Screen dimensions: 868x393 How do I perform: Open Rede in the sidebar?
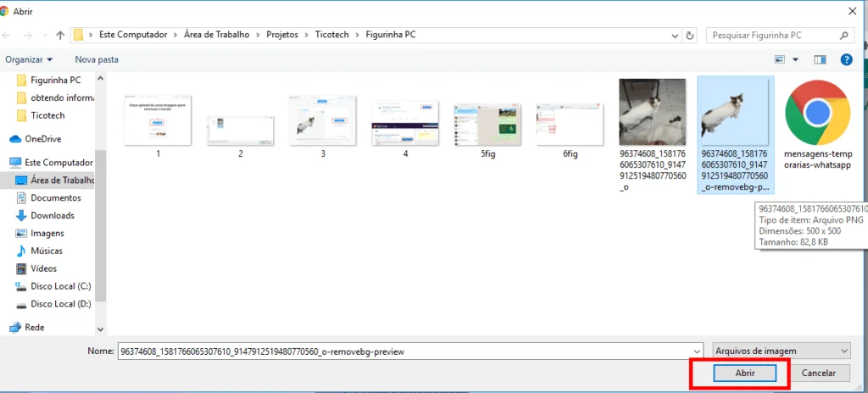(x=28, y=328)
